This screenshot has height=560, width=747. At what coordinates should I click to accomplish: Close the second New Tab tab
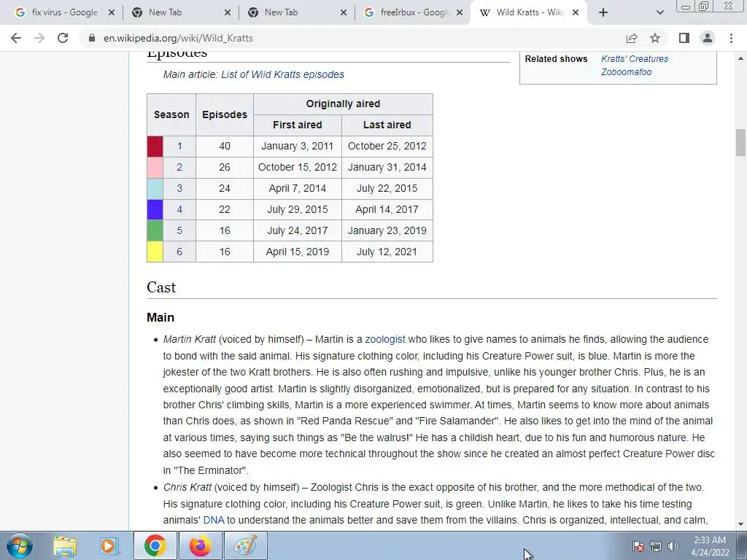344,13
